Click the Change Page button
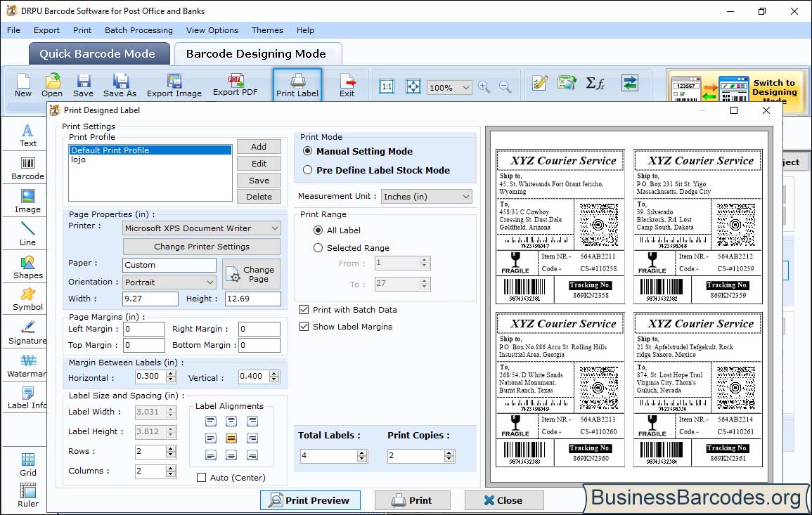This screenshot has width=812, height=515. pyautogui.click(x=251, y=274)
